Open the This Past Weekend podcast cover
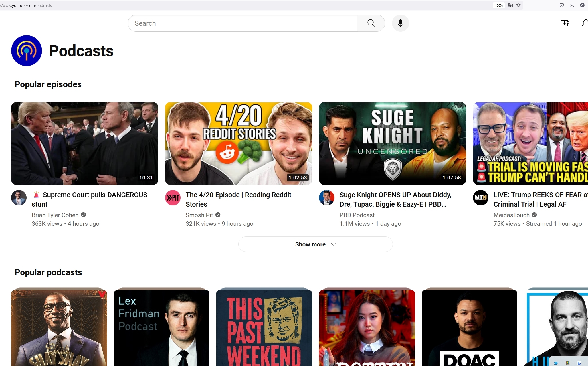Viewport: 588px width, 366px height. coord(264,328)
